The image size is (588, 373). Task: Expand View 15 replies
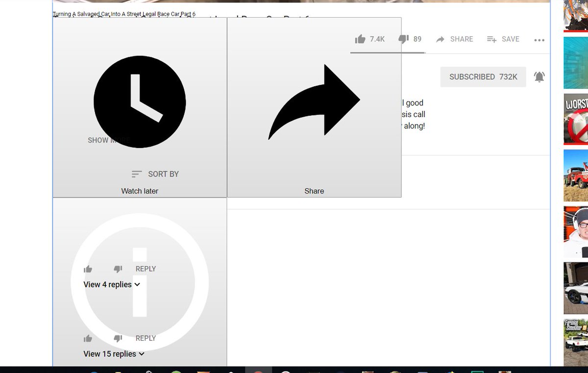(114, 354)
